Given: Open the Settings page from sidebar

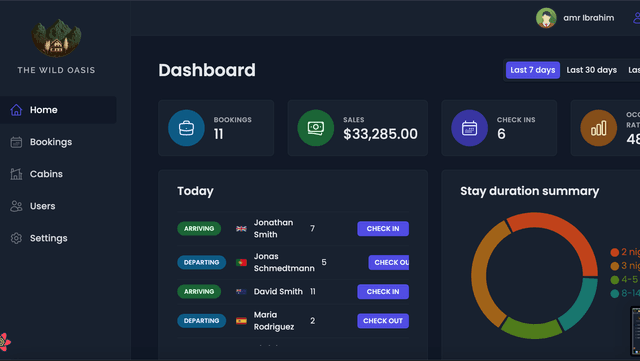Looking at the screenshot, I should tap(58, 238).
